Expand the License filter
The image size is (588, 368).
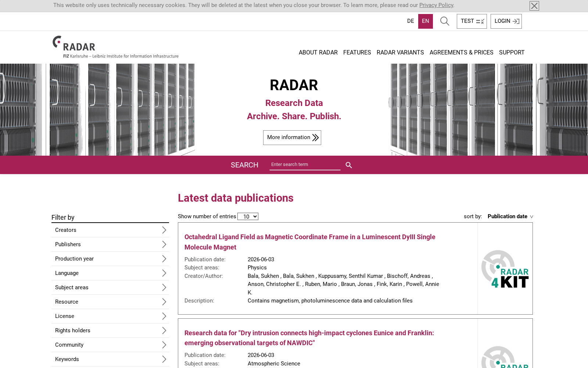tap(110, 316)
